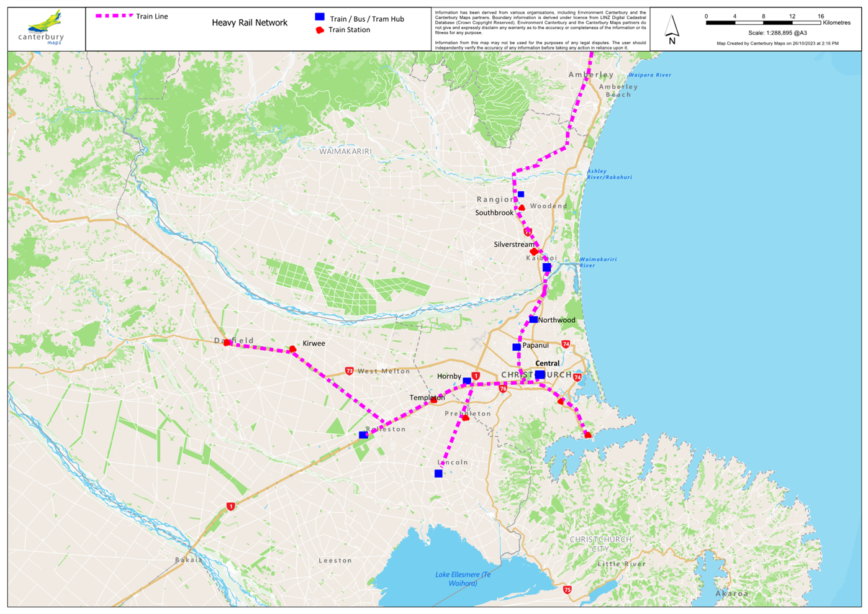The height and width of the screenshot is (614, 868).
Task: Click the 'Papanui' hub label
Action: [536, 345]
